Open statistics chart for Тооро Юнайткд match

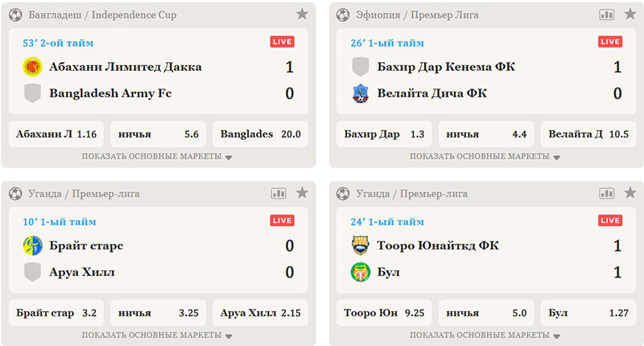[x=606, y=193]
